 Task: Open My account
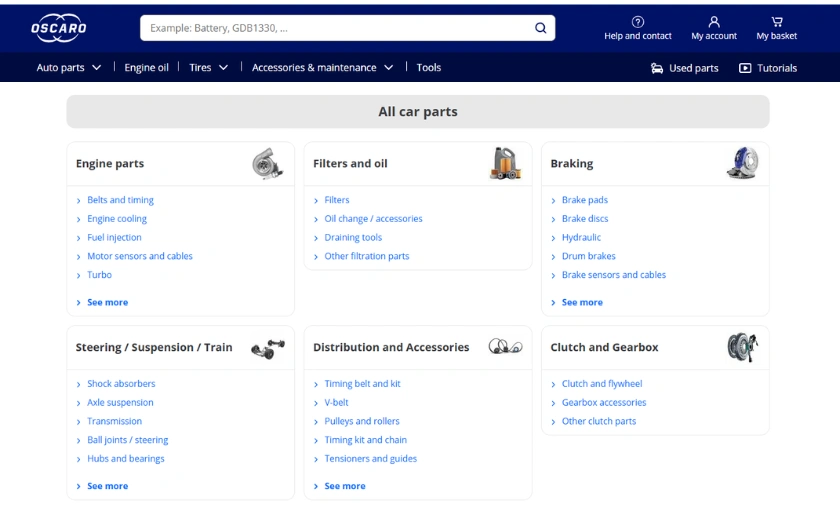714,28
